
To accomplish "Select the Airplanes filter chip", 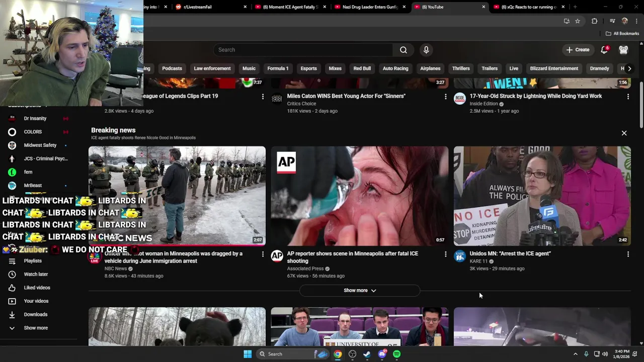I will click(430, 68).
